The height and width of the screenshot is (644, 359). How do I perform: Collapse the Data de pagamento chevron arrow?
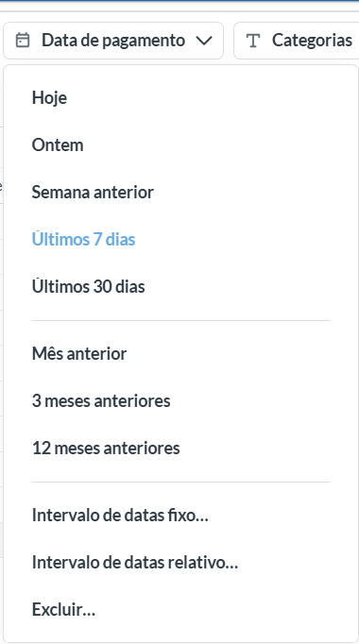tap(204, 41)
